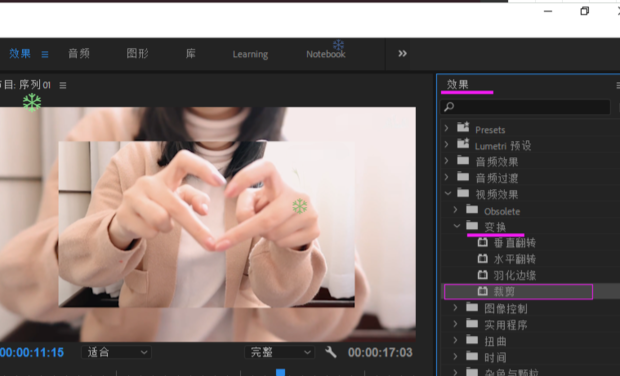The width and height of the screenshot is (620, 376).
Task: Select the 实用程序 folder icon
Action: [472, 323]
